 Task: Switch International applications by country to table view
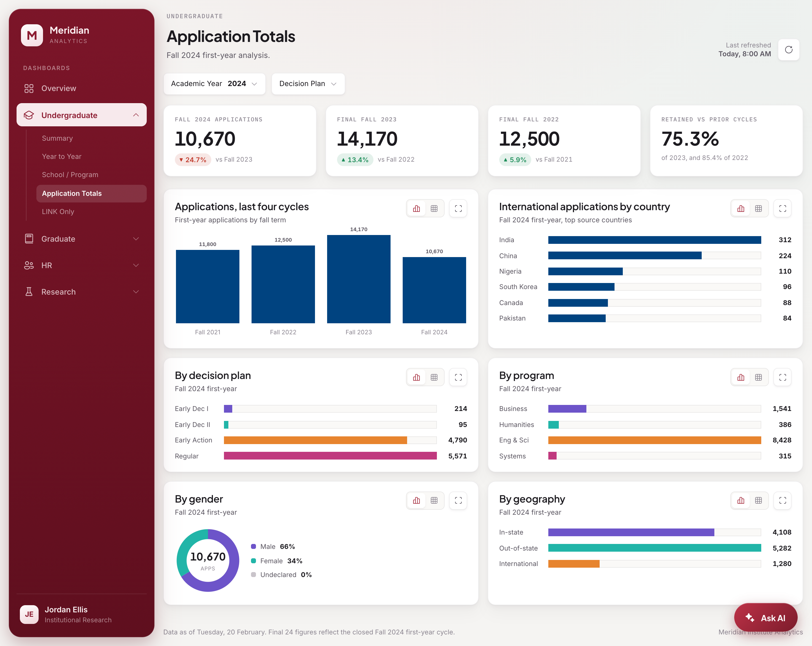point(758,209)
